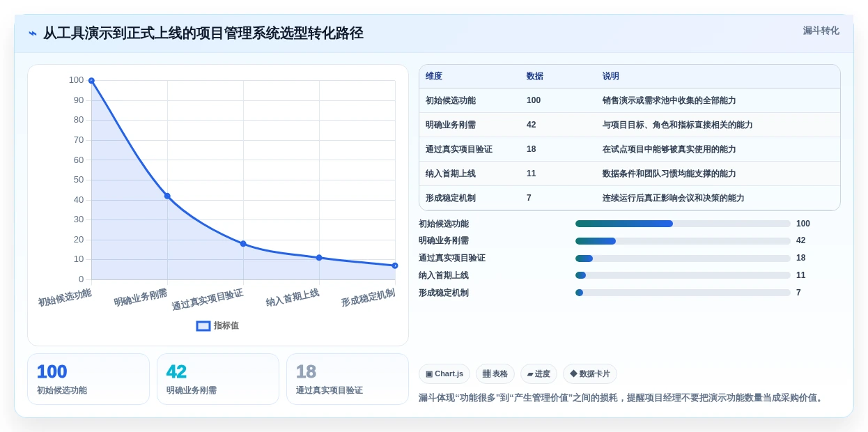Select table cell 明确业务刚需
Screen dimensions: 868x432
pyautogui.click(x=451, y=125)
